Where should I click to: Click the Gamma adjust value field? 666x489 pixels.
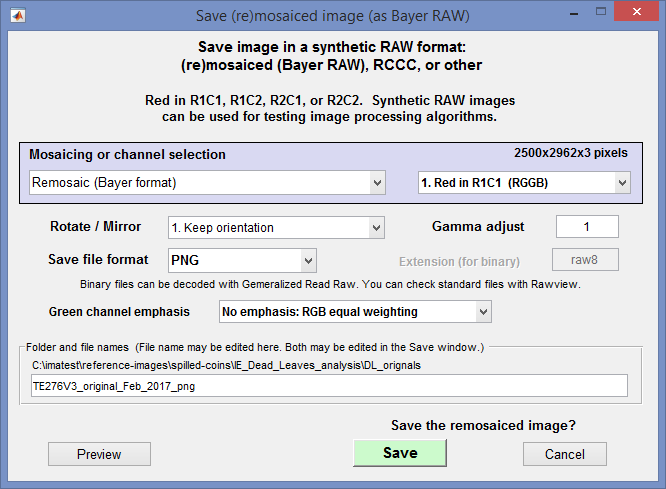point(587,226)
